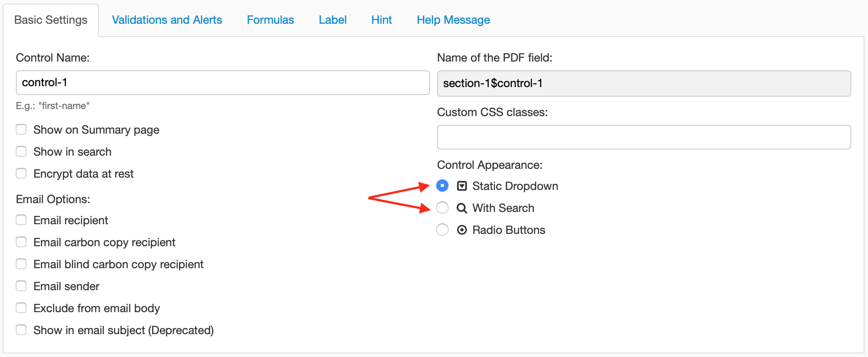Screen dimensions: 868x357
Task: Click the Static Dropdown appearance icon
Action: pos(462,186)
